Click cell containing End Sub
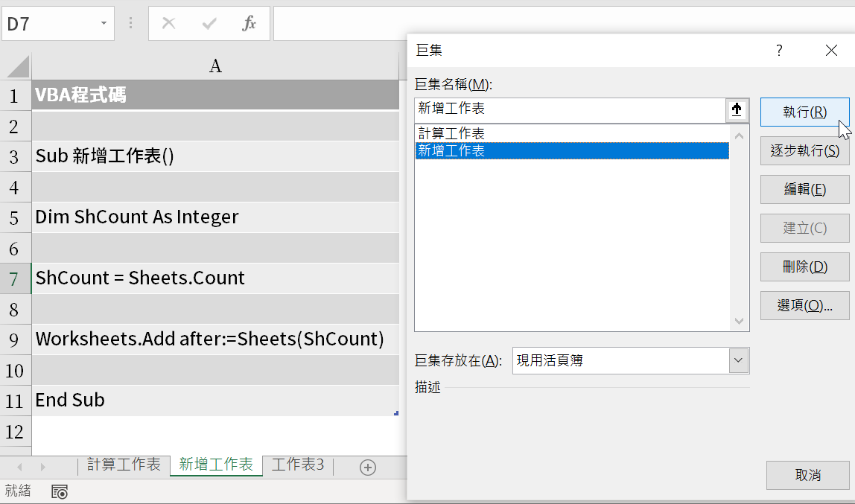This screenshot has height=504, width=855. (x=215, y=401)
